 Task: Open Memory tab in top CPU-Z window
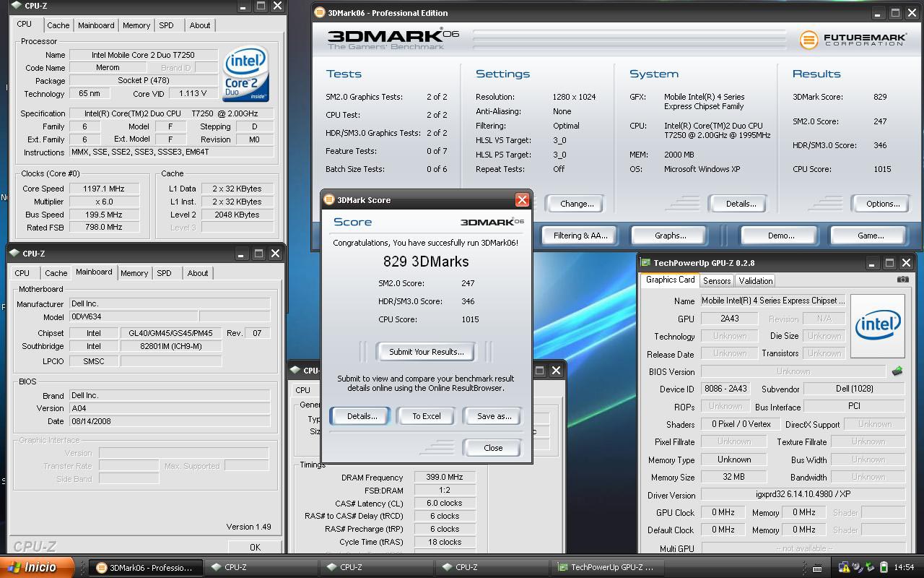coord(136,25)
